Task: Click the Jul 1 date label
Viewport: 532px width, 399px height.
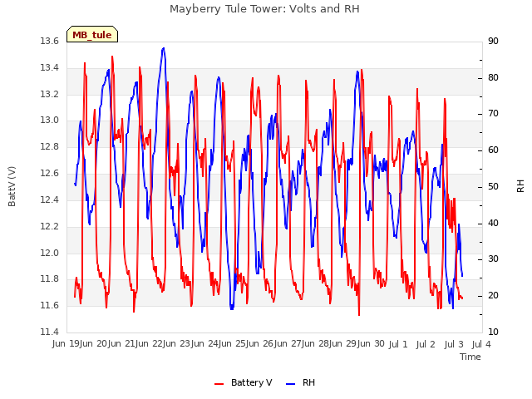Action: 398,344
